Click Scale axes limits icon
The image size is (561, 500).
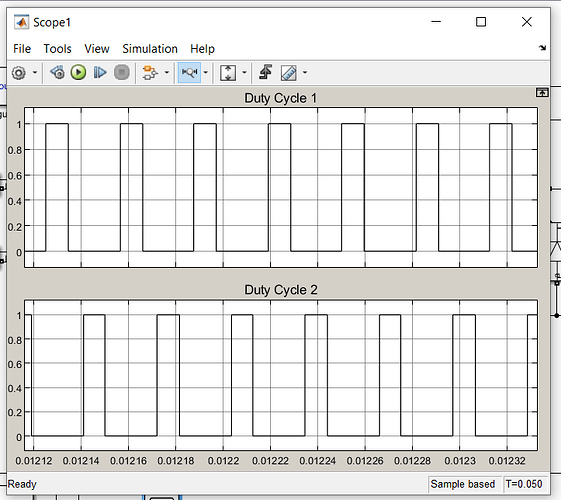(x=228, y=73)
